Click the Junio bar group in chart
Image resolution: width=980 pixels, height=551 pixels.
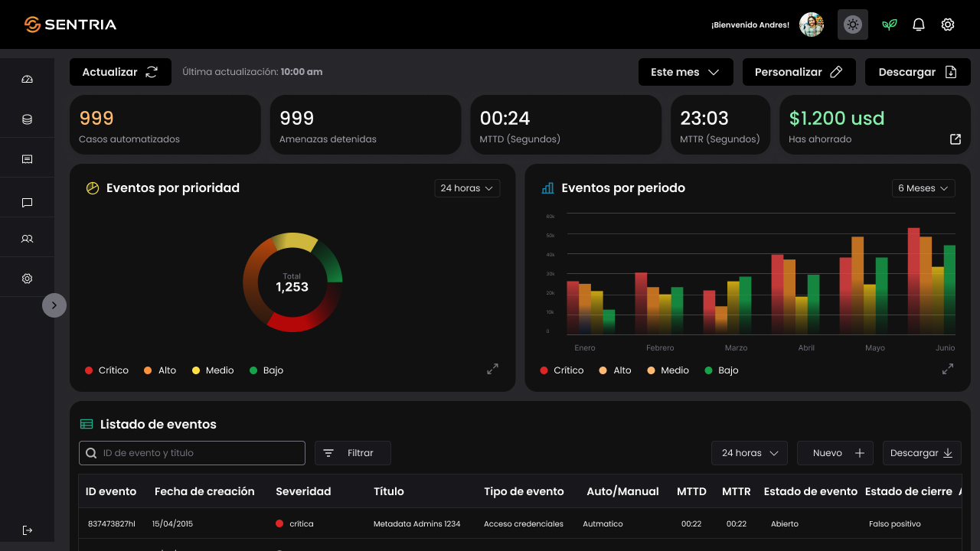coord(931,281)
